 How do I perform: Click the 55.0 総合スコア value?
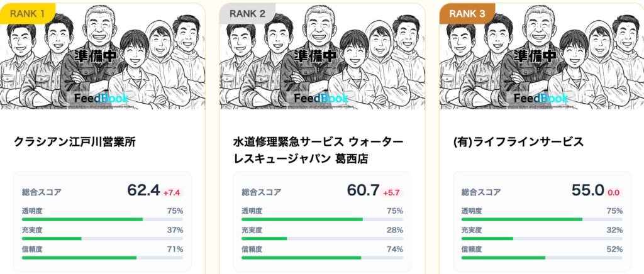[x=587, y=190]
